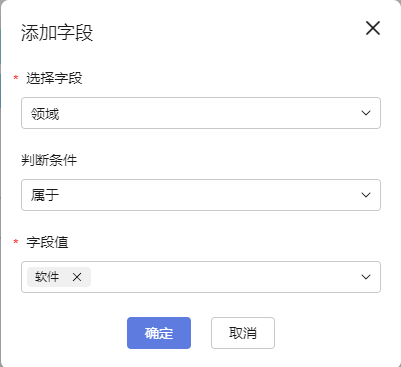This screenshot has height=367, width=401.
Task: Close the 添加字段 dialog with the X icon
Action: [373, 28]
